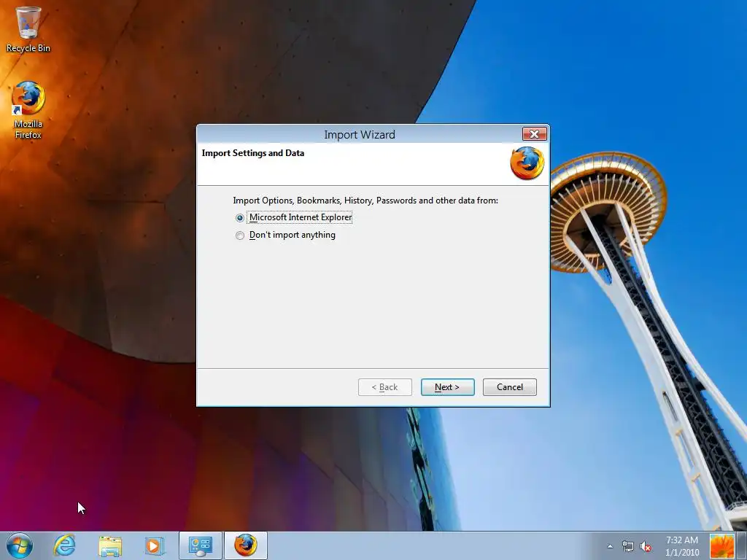This screenshot has width=747, height=560.
Task: Click the Firefox logo in the wizard header
Action: [x=527, y=163]
